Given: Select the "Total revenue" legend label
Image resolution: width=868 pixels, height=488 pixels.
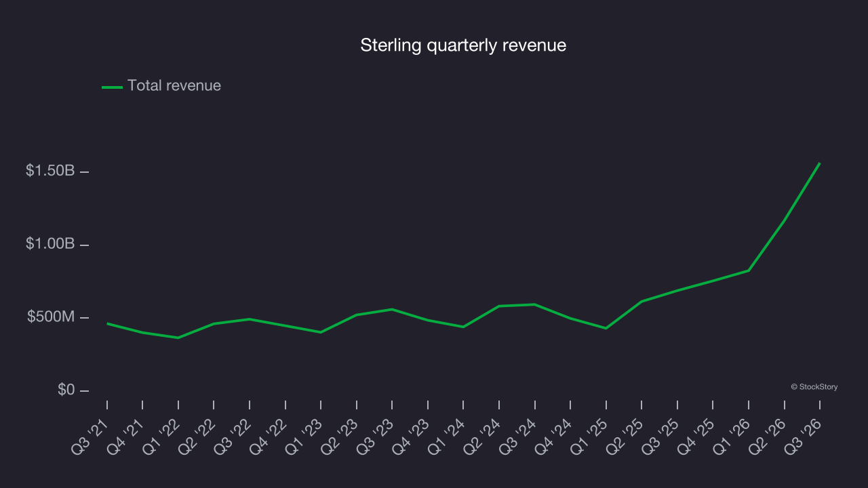Looking at the screenshot, I should (174, 86).
